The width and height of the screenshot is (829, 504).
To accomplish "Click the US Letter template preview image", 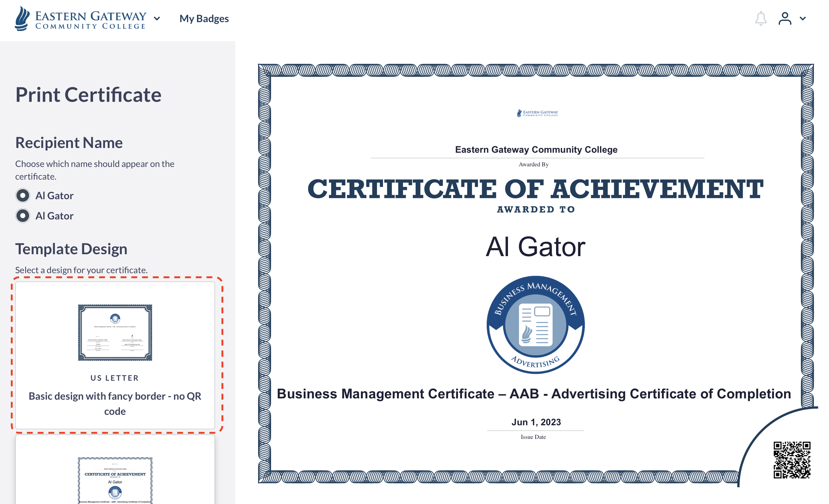I will tap(115, 332).
